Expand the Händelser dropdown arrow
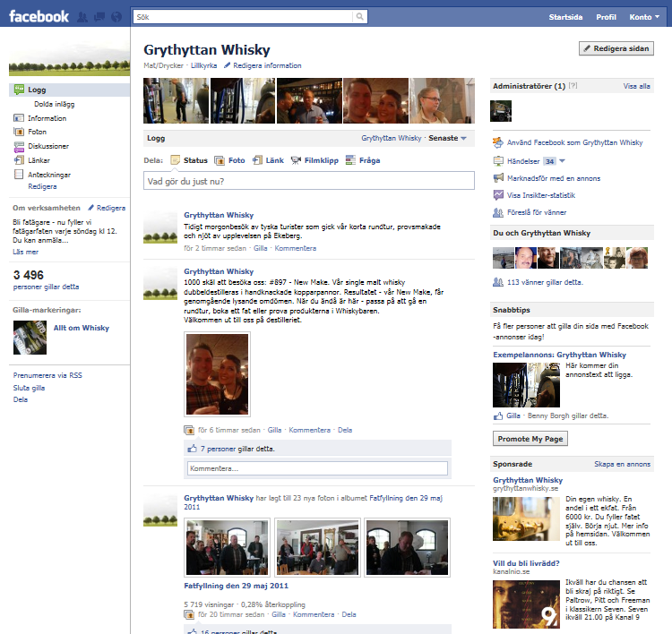The height and width of the screenshot is (634, 672). tap(563, 161)
